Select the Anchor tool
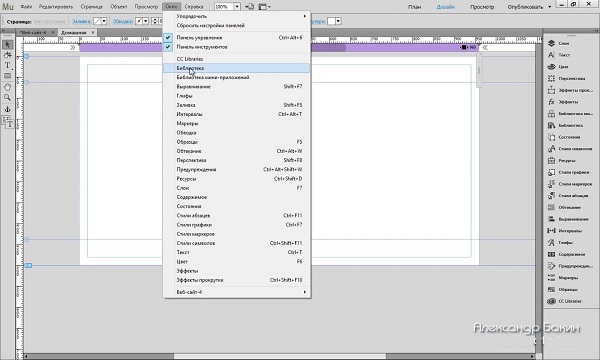600x360 pixels. [7, 109]
